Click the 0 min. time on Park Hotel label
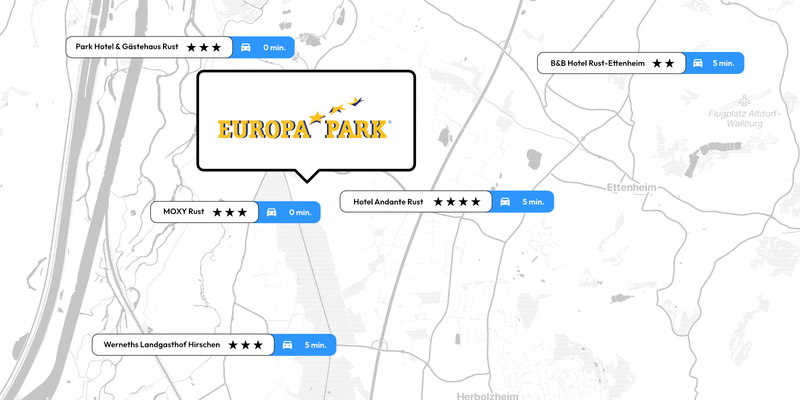 [x=274, y=47]
